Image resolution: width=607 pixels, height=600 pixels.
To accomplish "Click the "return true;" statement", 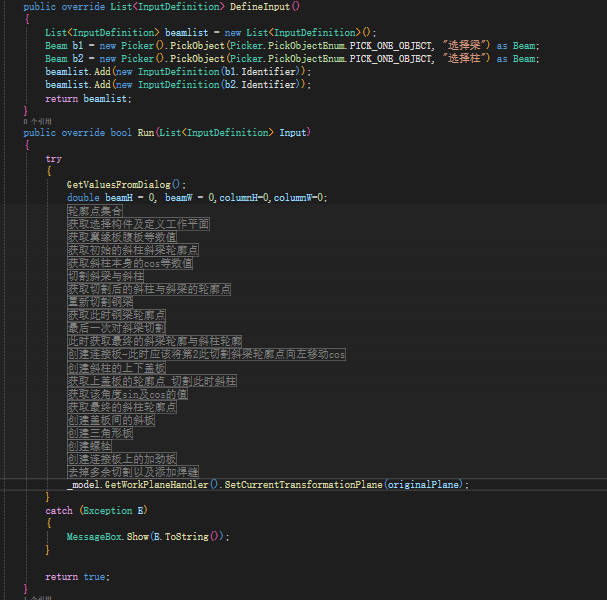I will tap(77, 577).
